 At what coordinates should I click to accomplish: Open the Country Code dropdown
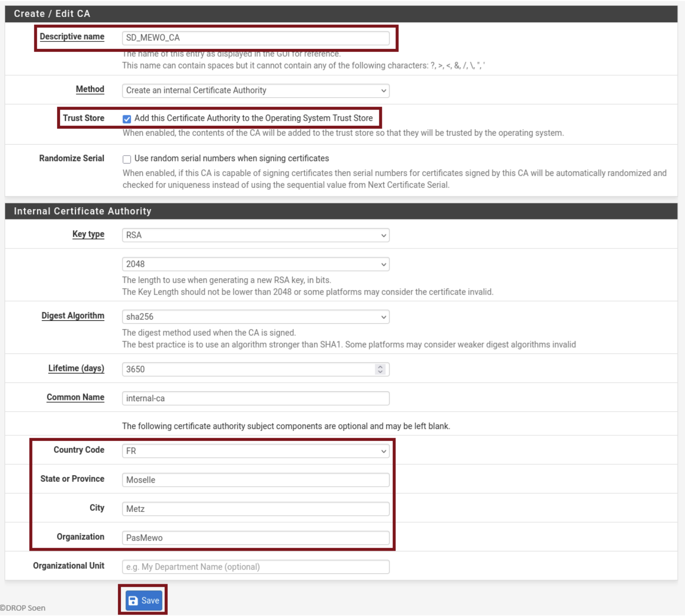255,451
